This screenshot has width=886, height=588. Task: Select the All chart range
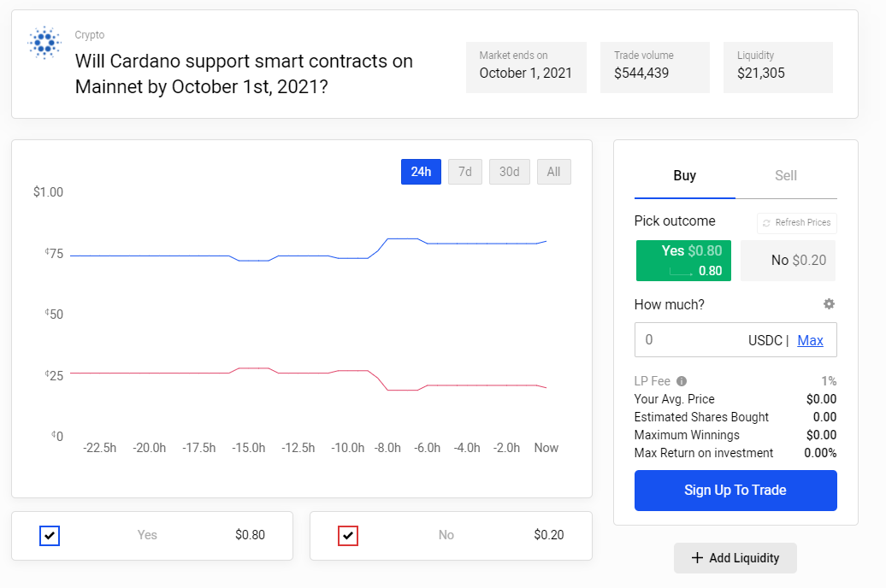coord(554,172)
